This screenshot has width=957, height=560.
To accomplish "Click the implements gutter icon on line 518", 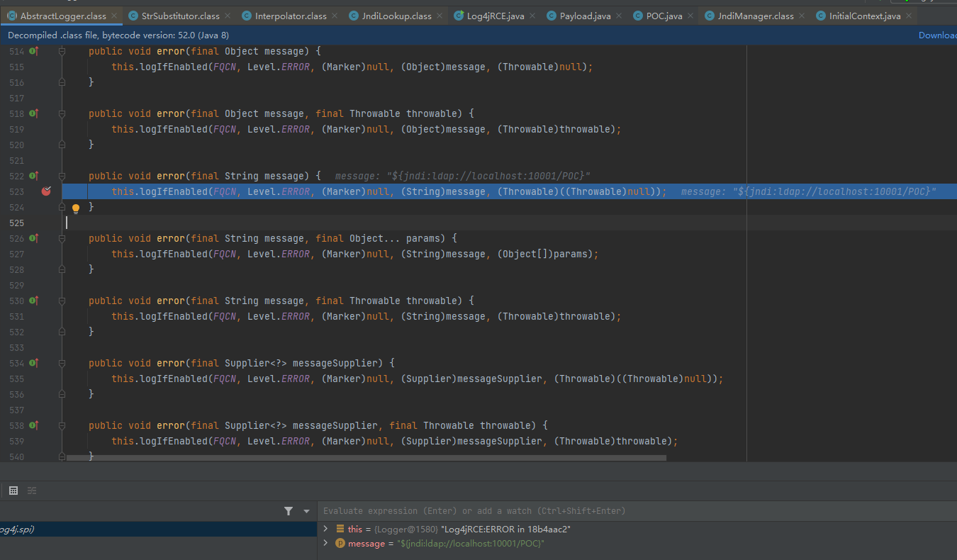I will pos(33,113).
